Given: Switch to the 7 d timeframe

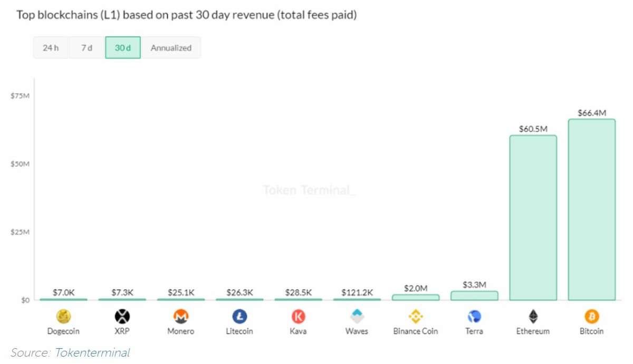Looking at the screenshot, I should pos(87,47).
